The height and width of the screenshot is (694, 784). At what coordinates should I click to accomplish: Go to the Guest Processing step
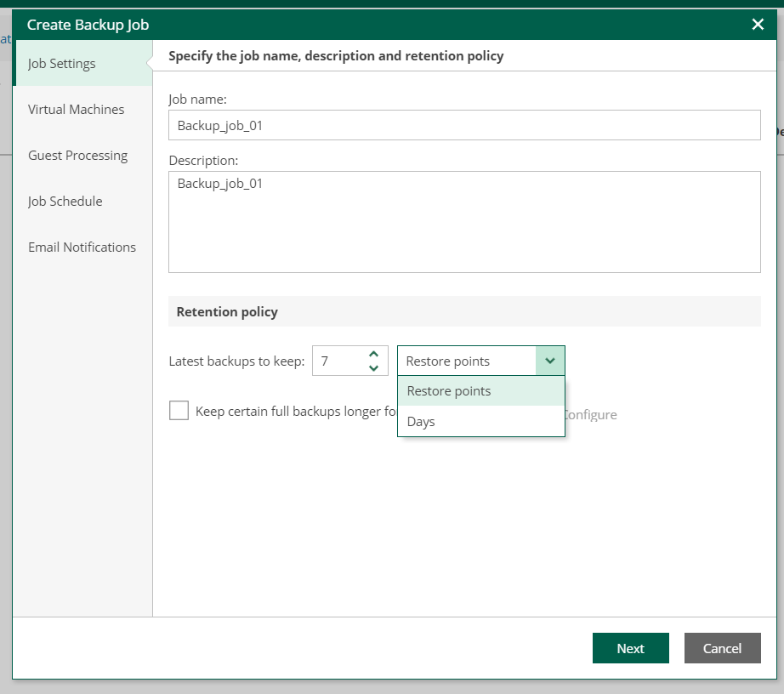point(77,156)
